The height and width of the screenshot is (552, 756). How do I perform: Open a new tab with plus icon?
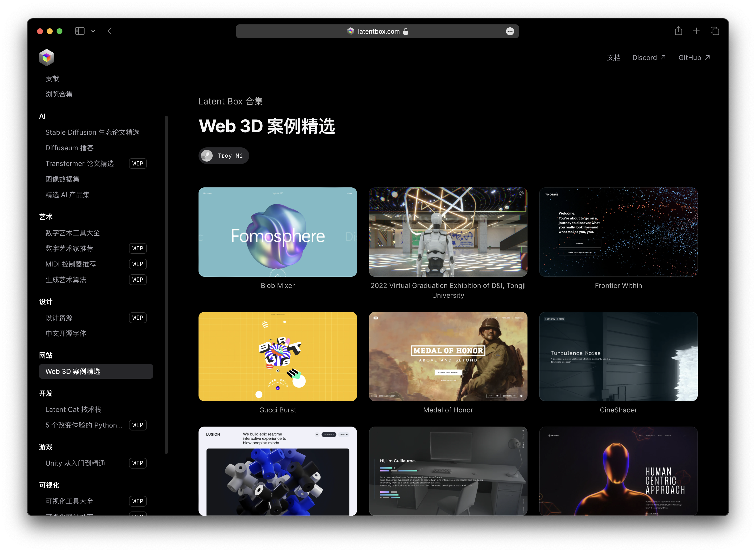coord(696,31)
